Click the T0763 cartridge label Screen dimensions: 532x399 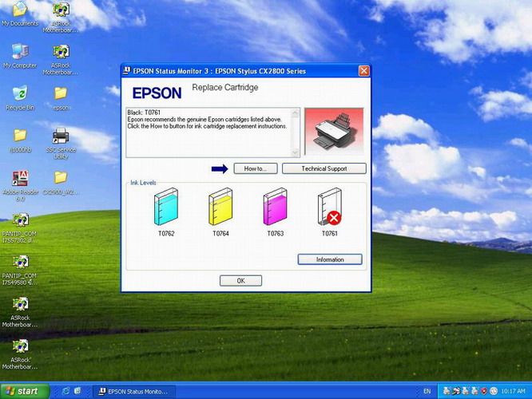tap(276, 233)
